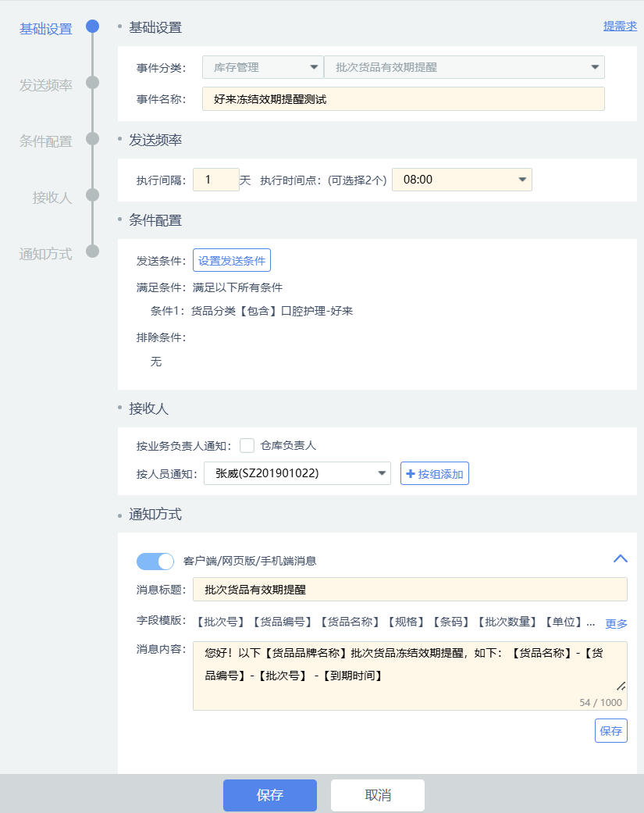Click the 54 / 1000 character counter
This screenshot has height=813, width=644.
click(600, 703)
